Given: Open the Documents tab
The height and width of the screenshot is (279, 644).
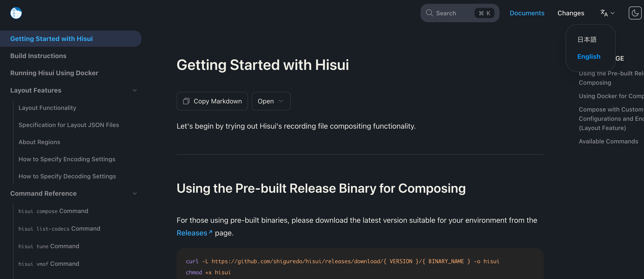Looking at the screenshot, I should point(527,13).
